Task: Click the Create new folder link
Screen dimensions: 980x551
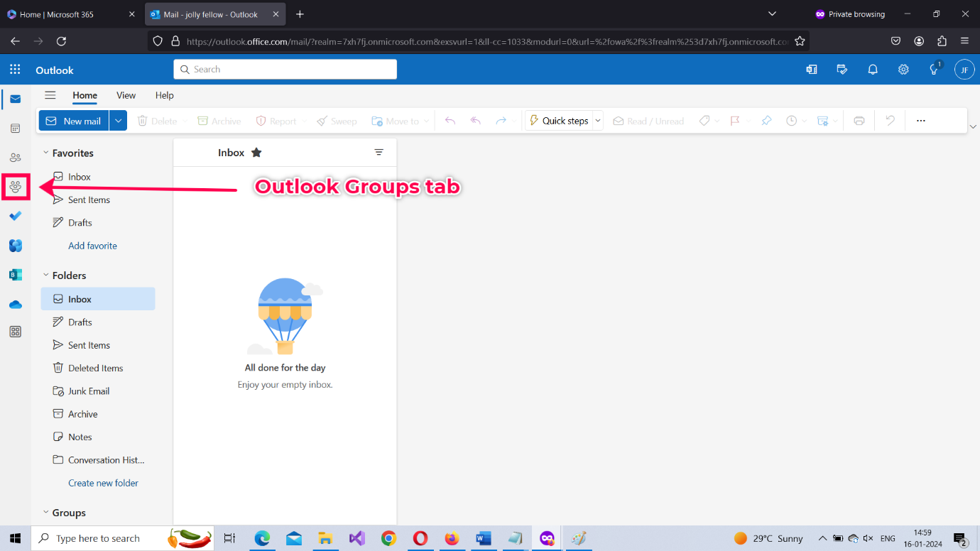Action: (x=103, y=483)
